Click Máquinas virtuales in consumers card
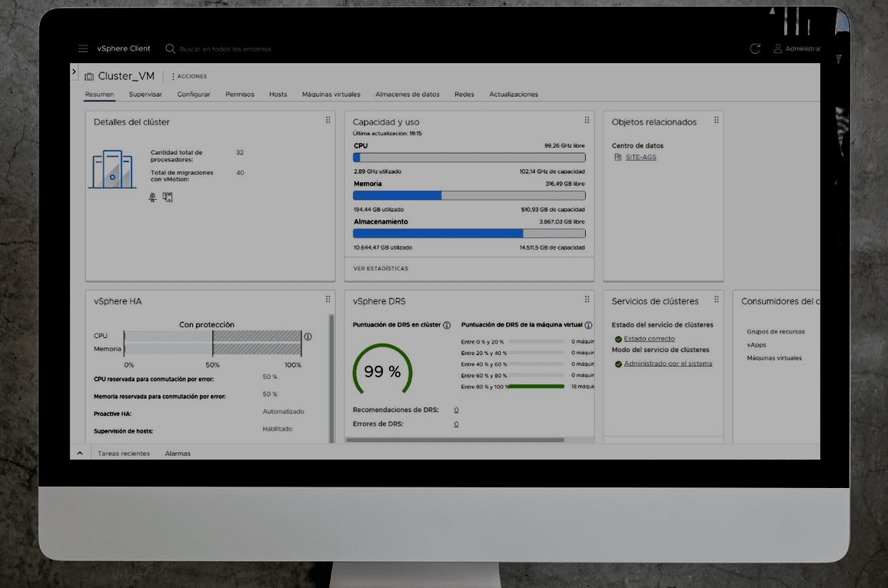The height and width of the screenshot is (588, 888). [x=774, y=358]
